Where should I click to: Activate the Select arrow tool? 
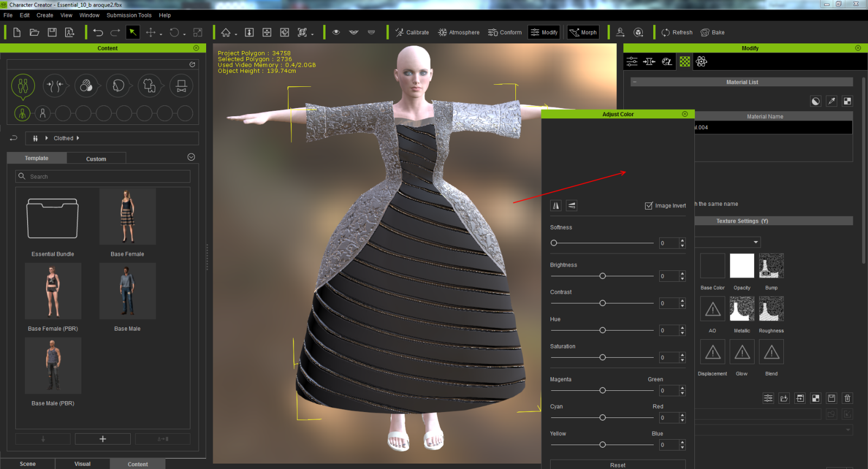(133, 33)
